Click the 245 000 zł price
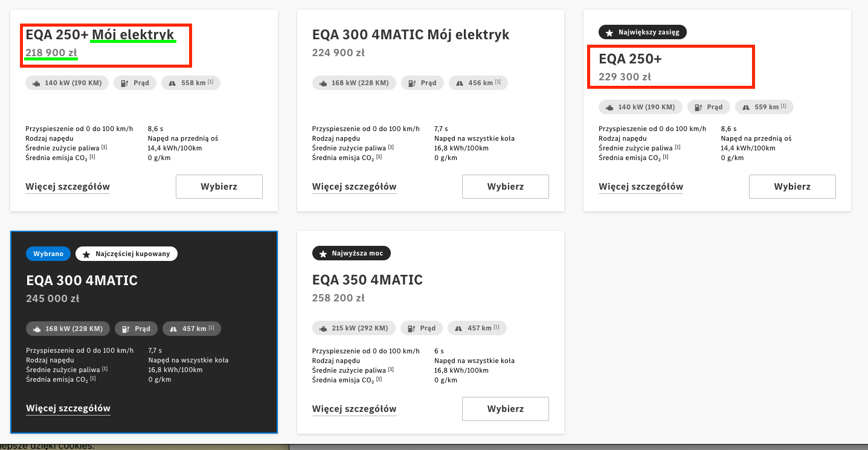The width and height of the screenshot is (868, 450). point(53,298)
